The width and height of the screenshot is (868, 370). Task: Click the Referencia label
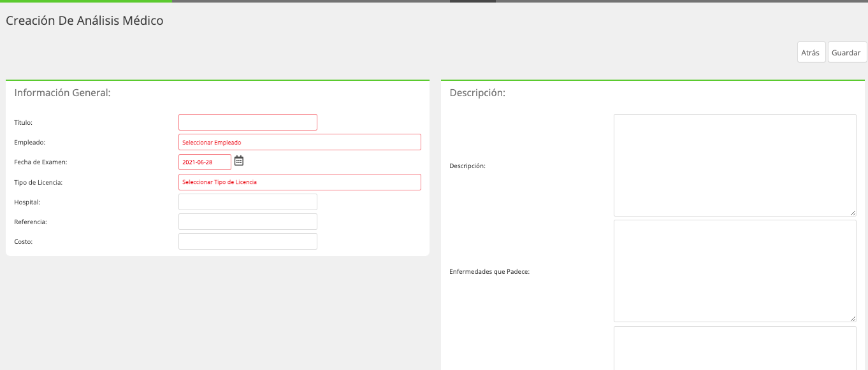click(31, 222)
